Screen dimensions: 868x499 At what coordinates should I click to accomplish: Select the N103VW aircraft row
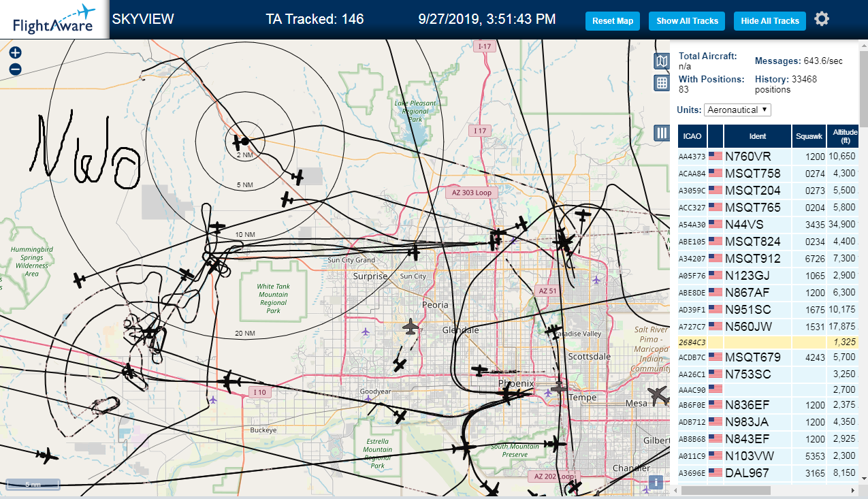[x=768, y=455]
